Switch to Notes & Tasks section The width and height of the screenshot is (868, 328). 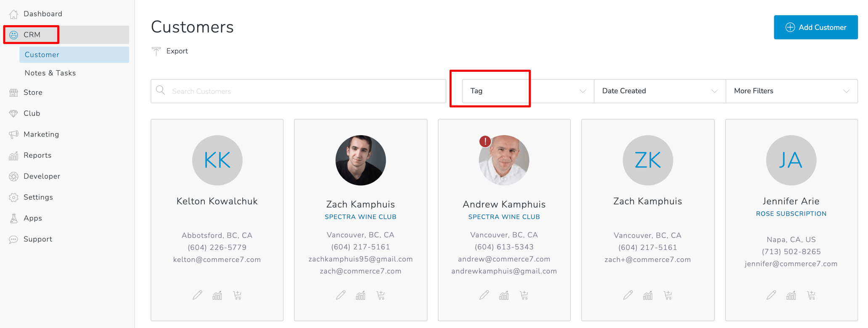click(x=50, y=73)
